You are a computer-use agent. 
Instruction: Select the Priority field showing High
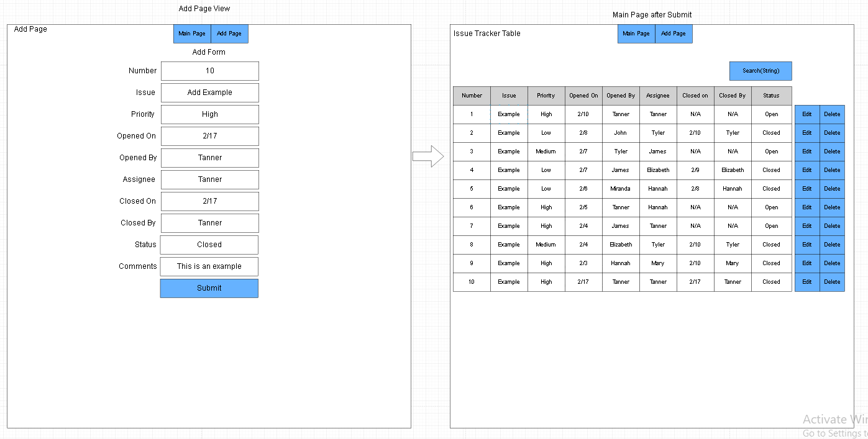[x=210, y=114]
